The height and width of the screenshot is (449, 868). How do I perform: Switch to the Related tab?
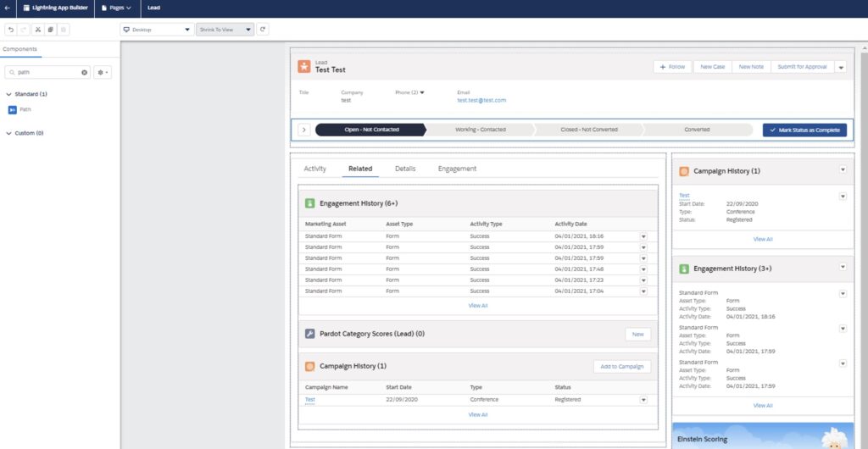360,169
